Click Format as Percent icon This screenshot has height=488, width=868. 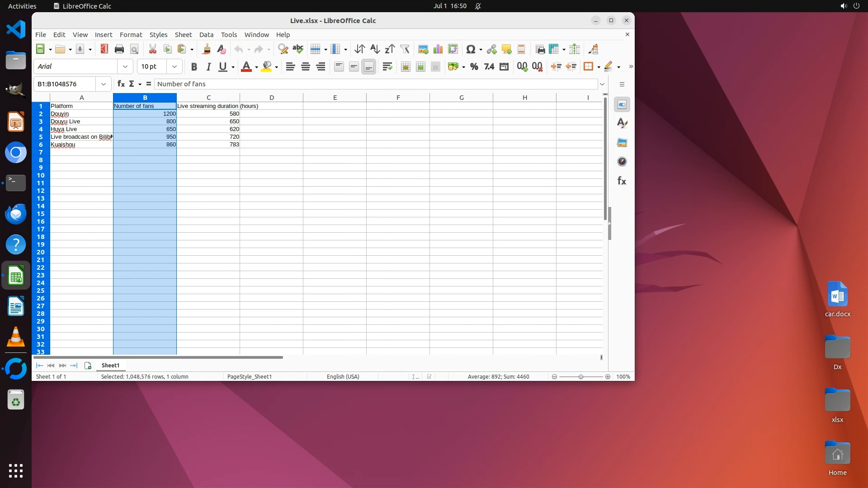(474, 67)
